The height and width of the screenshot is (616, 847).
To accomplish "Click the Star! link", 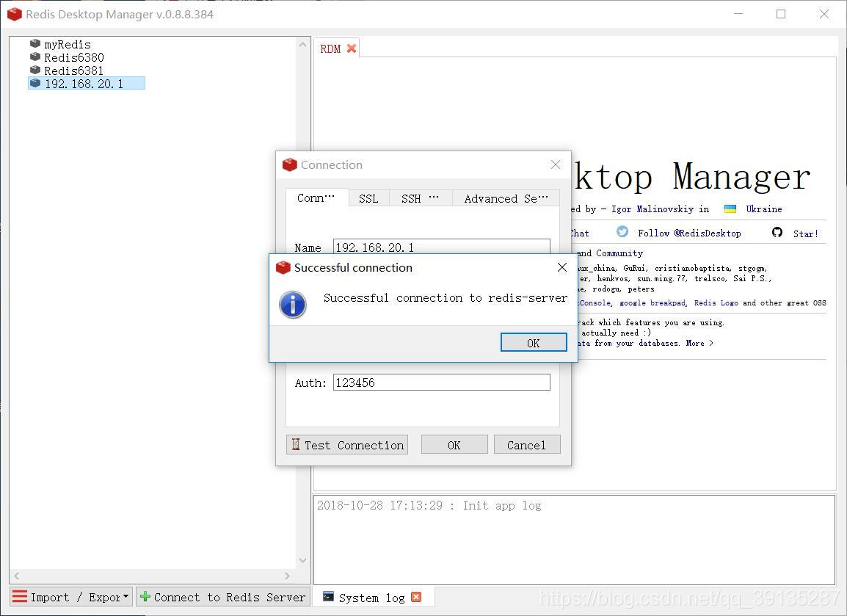I will 805,233.
